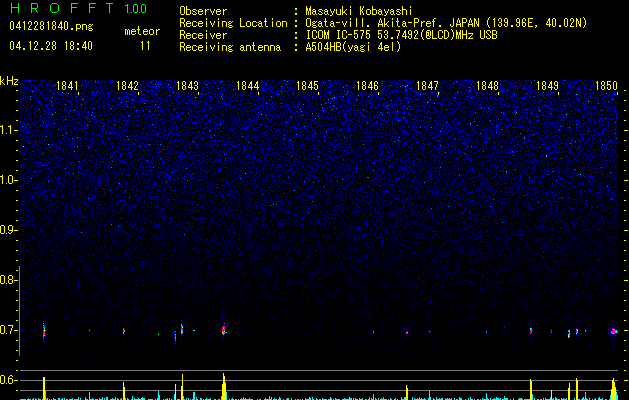Click the 1844 time marker
This screenshot has height=400, width=629.
coord(248,86)
